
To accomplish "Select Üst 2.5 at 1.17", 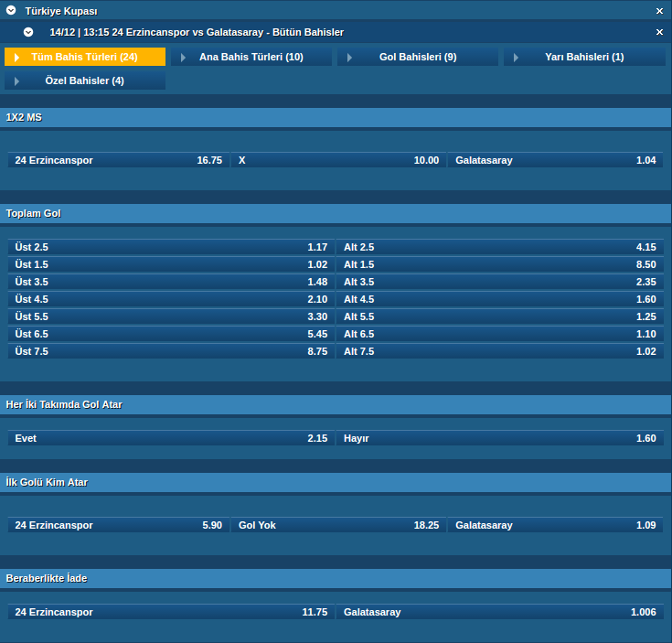I will 171,247.
